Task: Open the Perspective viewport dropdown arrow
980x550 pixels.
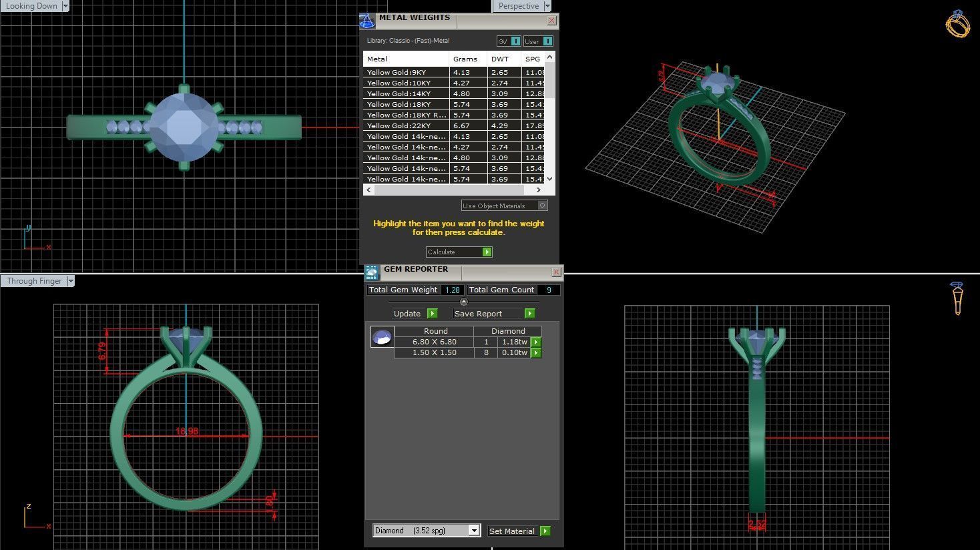Action: pos(547,6)
